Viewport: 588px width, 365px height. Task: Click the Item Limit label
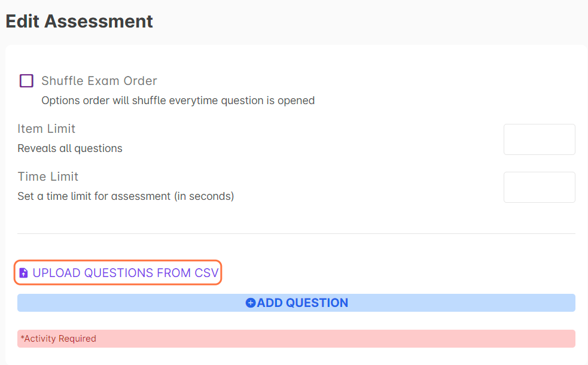tap(47, 129)
